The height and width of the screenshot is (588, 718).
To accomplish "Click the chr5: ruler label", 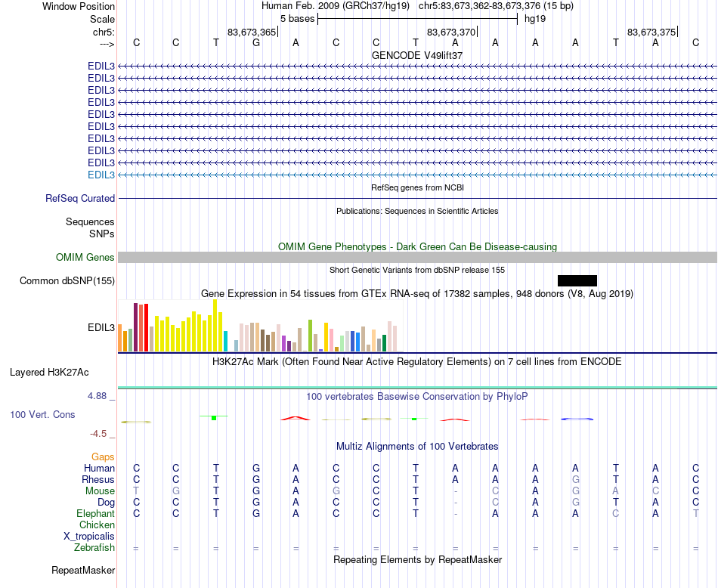I will 104,32.
